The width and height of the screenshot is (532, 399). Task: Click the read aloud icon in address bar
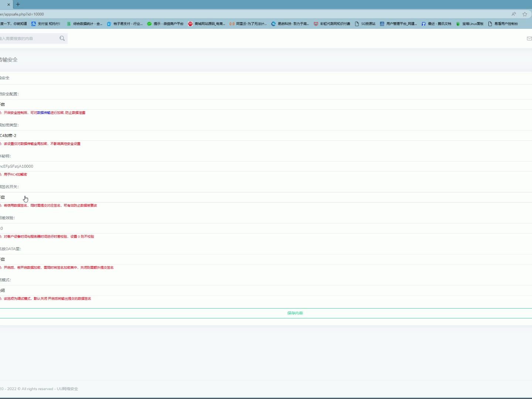click(514, 14)
